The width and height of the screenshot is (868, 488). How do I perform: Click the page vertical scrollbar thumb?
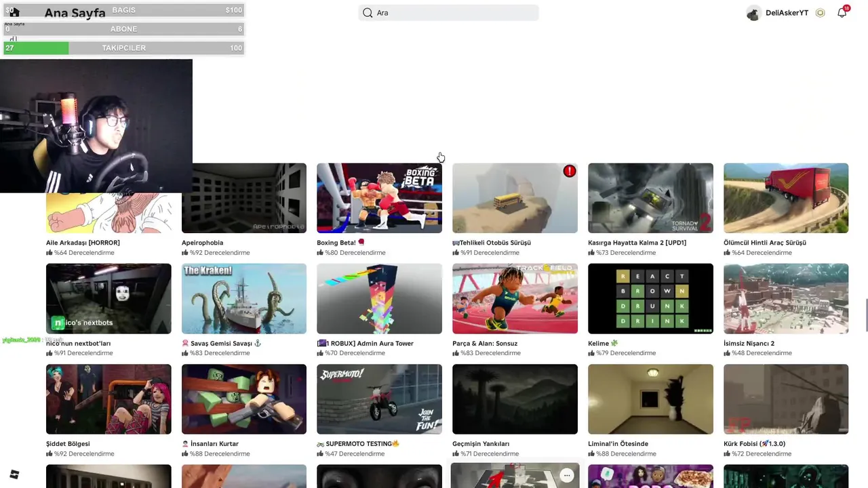click(x=866, y=314)
